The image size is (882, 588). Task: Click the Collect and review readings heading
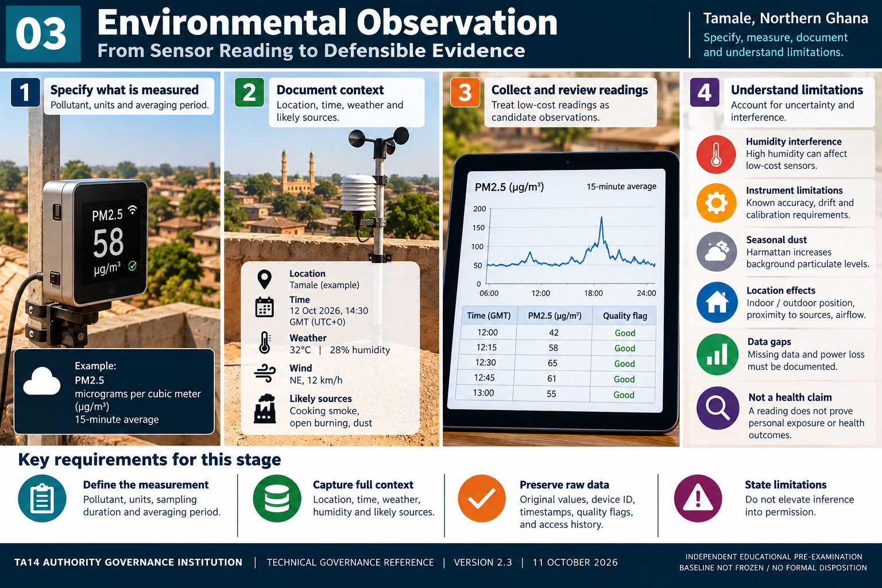[x=570, y=90]
